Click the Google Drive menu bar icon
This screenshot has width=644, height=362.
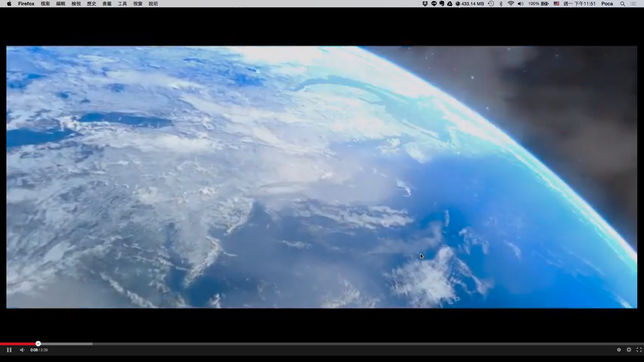pos(450,4)
